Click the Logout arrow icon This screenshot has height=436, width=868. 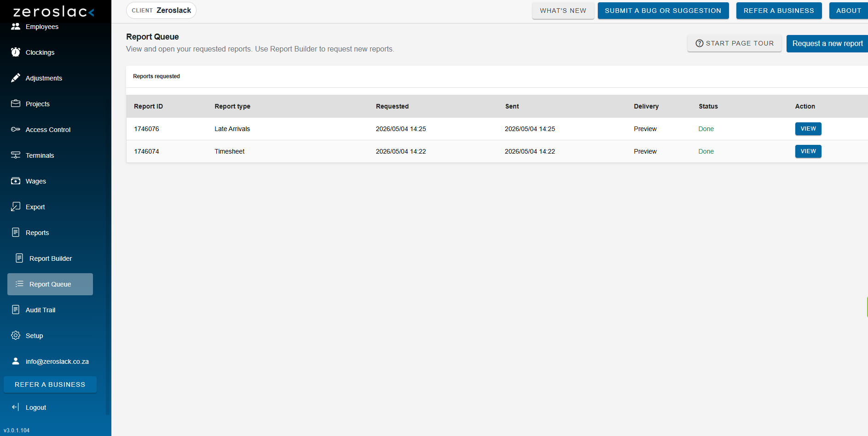coord(16,407)
